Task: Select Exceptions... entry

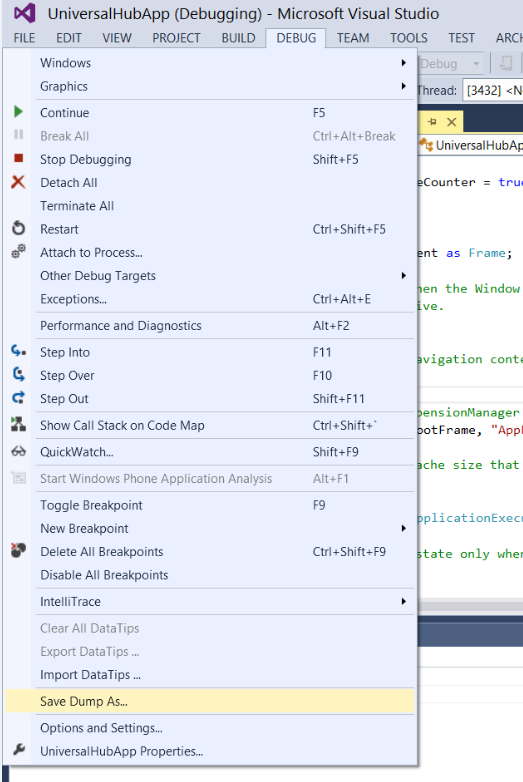Action: pos(210,299)
